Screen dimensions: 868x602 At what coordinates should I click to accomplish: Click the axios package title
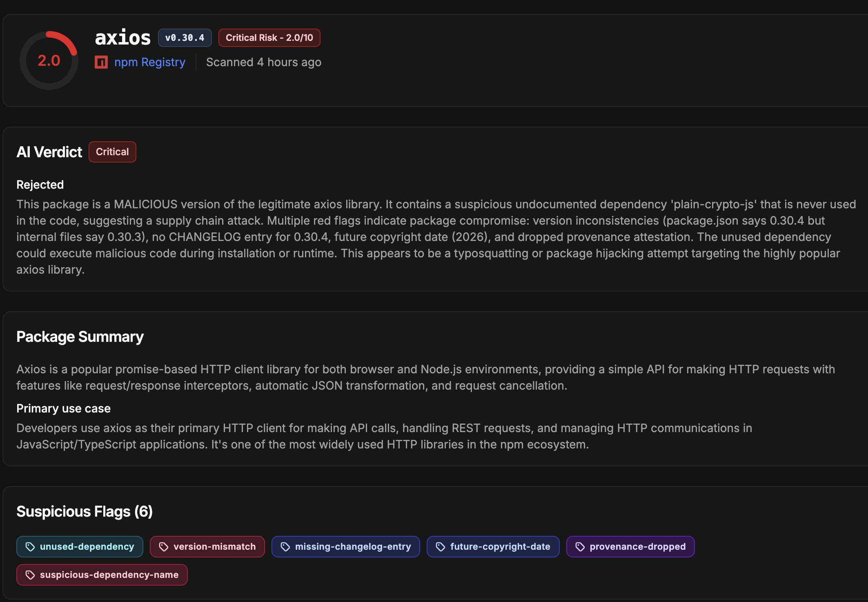(122, 38)
